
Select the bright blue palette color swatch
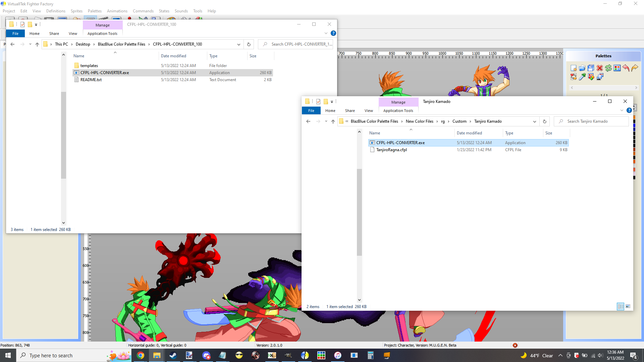point(634,125)
